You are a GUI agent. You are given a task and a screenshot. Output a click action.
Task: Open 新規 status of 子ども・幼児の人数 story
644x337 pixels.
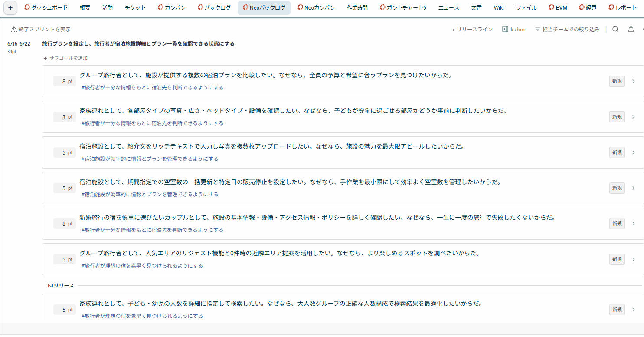tap(617, 310)
